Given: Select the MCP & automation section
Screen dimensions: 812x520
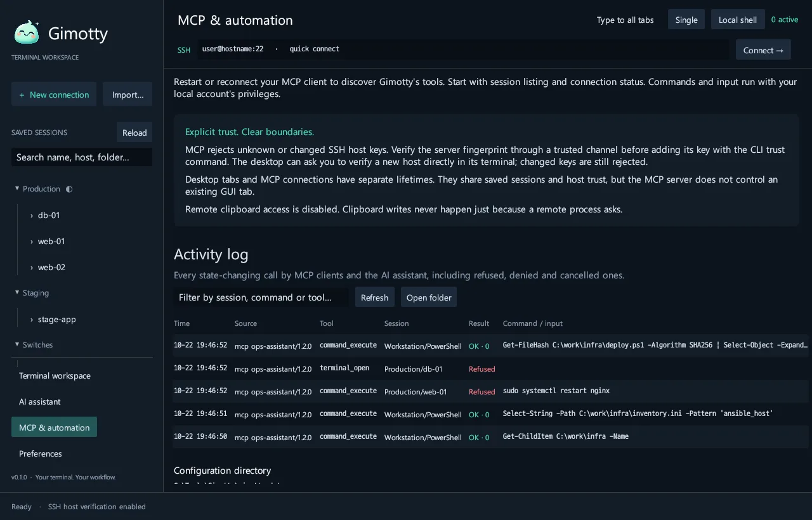Looking at the screenshot, I should click(54, 427).
